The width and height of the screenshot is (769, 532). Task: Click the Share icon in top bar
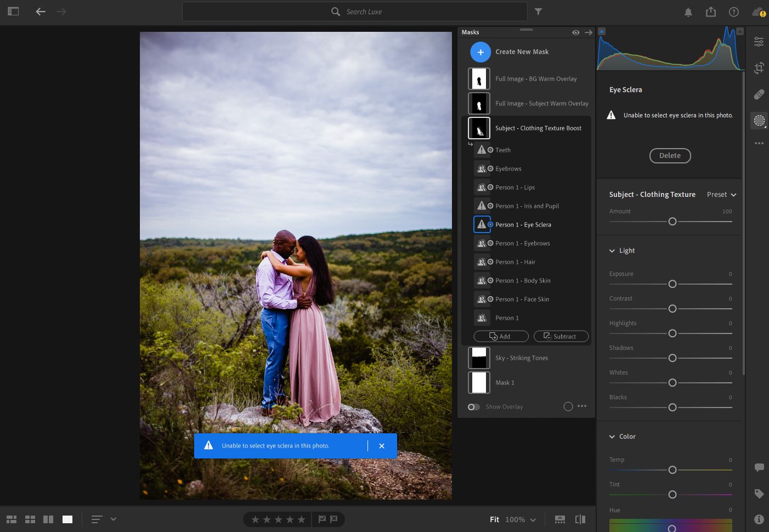(x=711, y=12)
